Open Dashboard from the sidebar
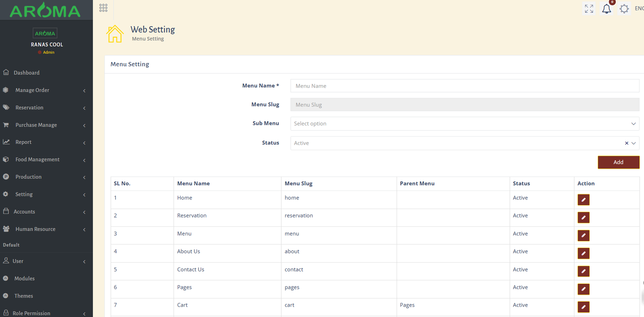 pos(27,73)
